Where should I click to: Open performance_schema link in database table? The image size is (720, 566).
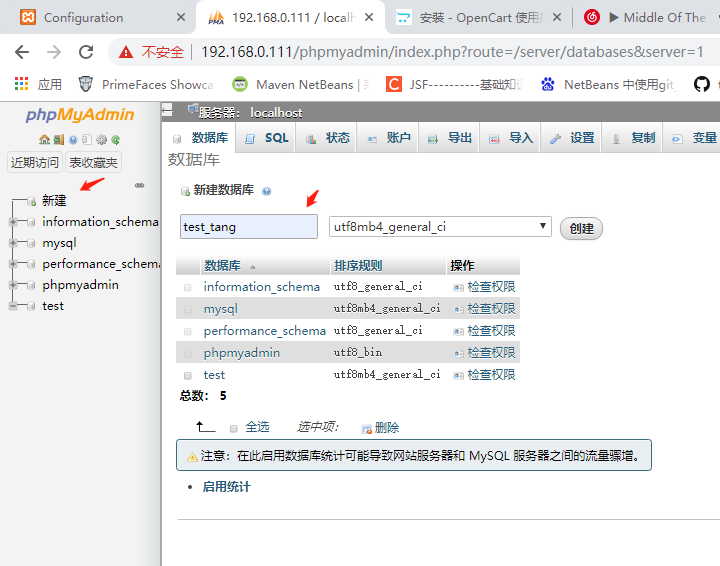264,331
